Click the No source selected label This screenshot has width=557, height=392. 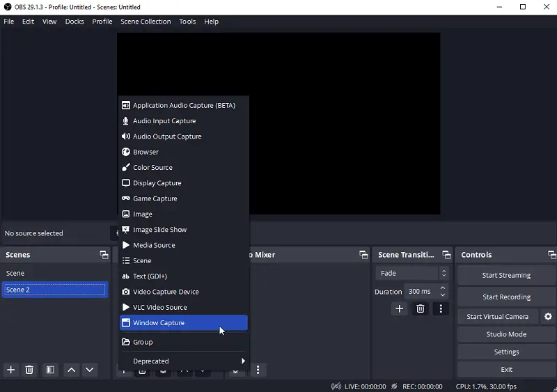pyautogui.click(x=33, y=233)
